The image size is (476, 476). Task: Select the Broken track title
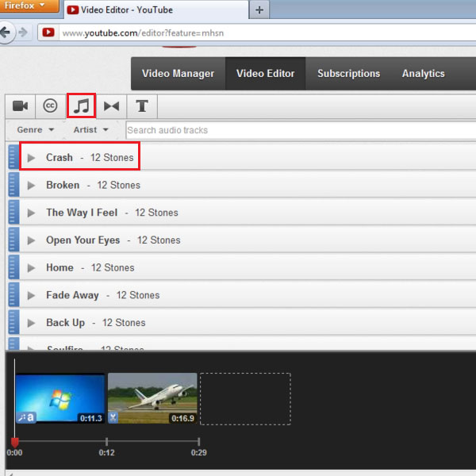(63, 185)
